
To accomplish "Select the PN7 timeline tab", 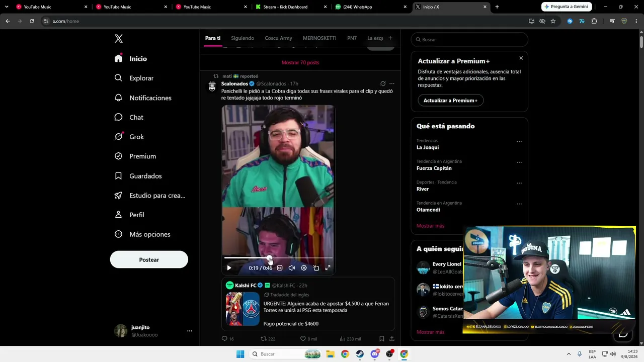I will 352,38.
